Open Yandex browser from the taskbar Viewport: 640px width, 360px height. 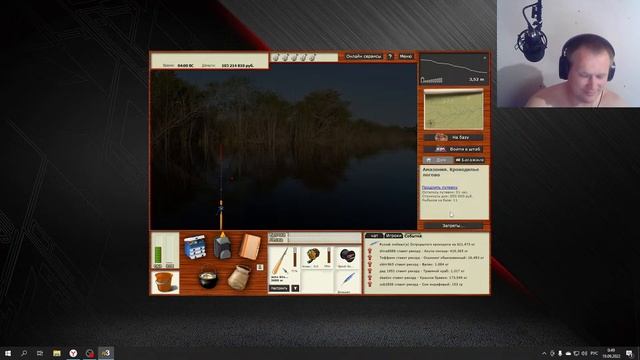[73, 353]
